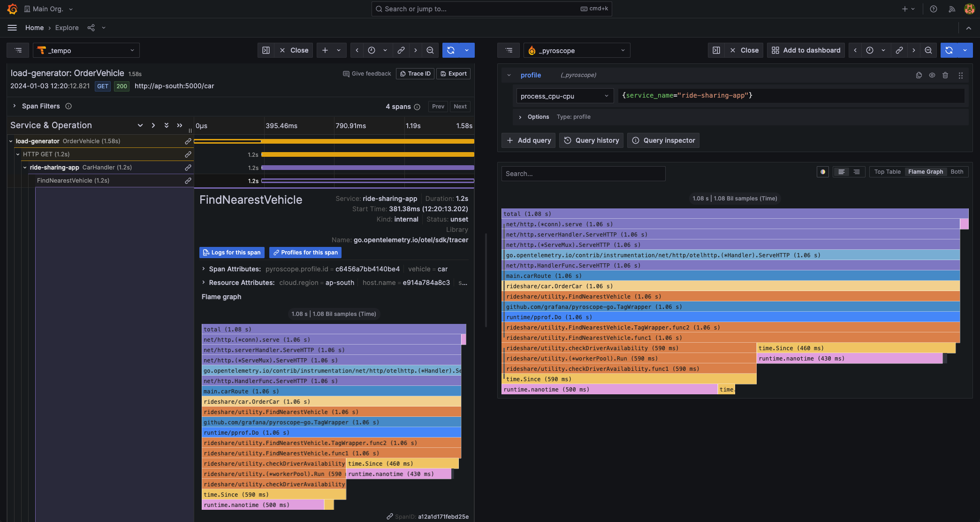980x522 pixels.
Task: Click Add to dashboard
Action: click(x=805, y=50)
